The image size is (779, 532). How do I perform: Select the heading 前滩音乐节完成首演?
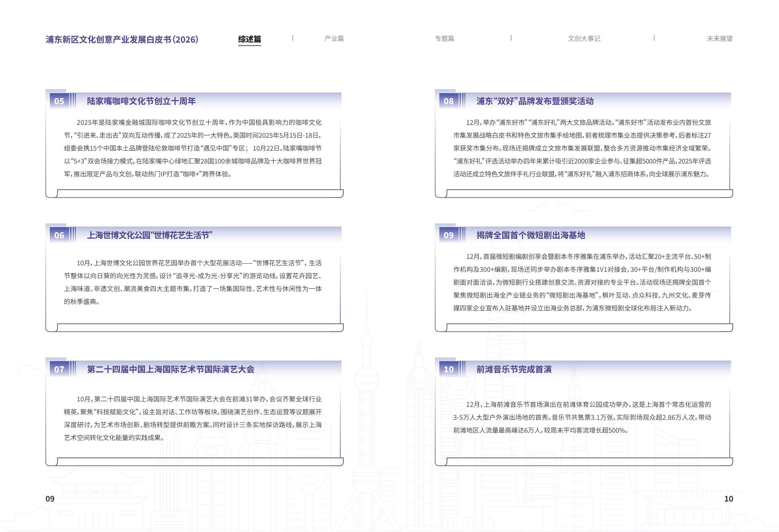[514, 369]
